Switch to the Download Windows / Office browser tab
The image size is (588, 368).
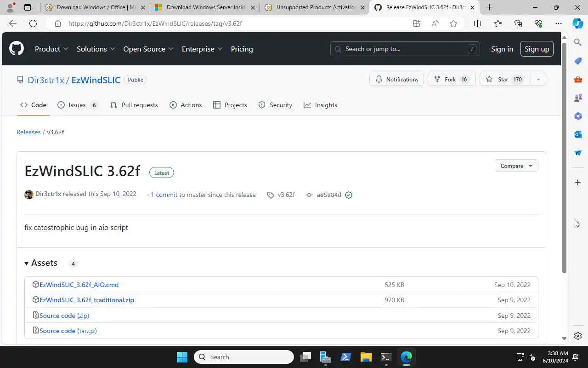point(95,7)
